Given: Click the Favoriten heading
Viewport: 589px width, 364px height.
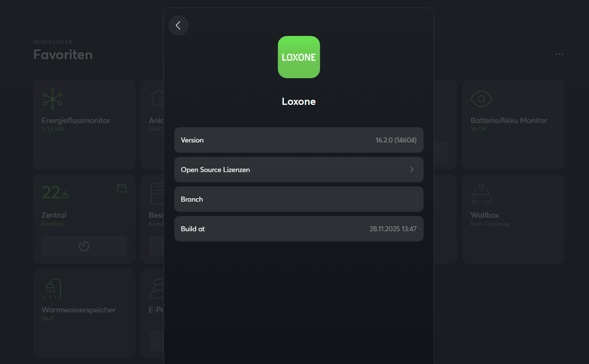Looking at the screenshot, I should [63, 55].
